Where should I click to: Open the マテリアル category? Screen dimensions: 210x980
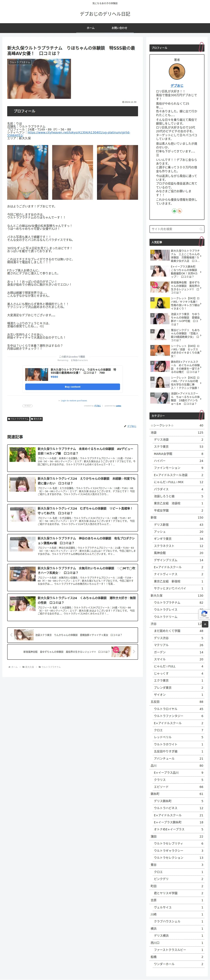pyautogui.click(x=178, y=645)
